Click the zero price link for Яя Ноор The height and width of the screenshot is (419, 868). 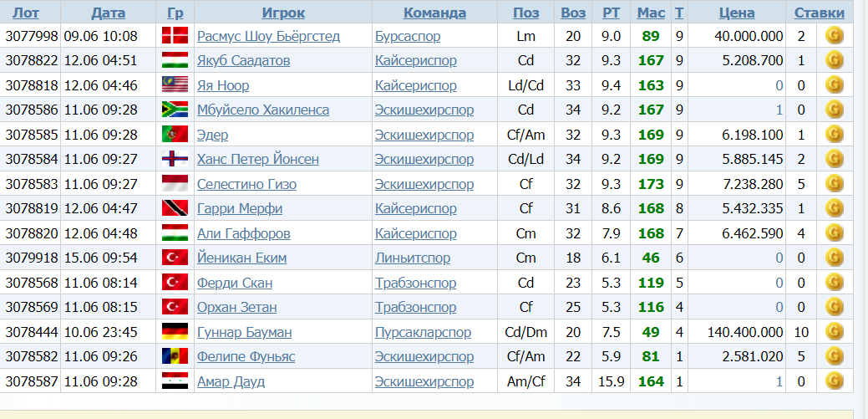click(779, 85)
